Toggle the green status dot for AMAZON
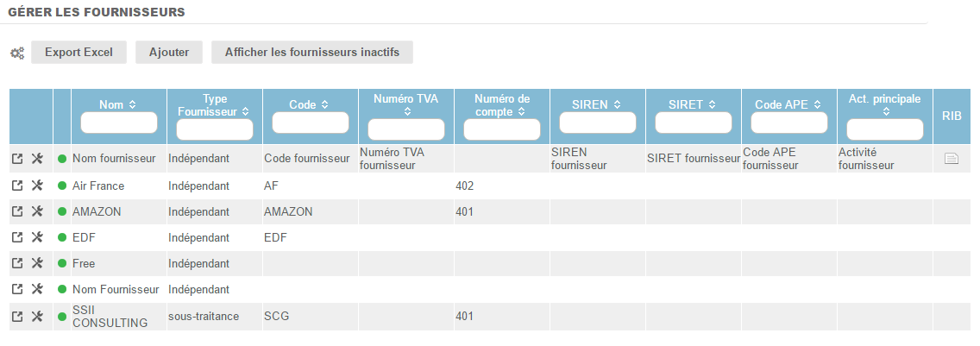 [62, 211]
